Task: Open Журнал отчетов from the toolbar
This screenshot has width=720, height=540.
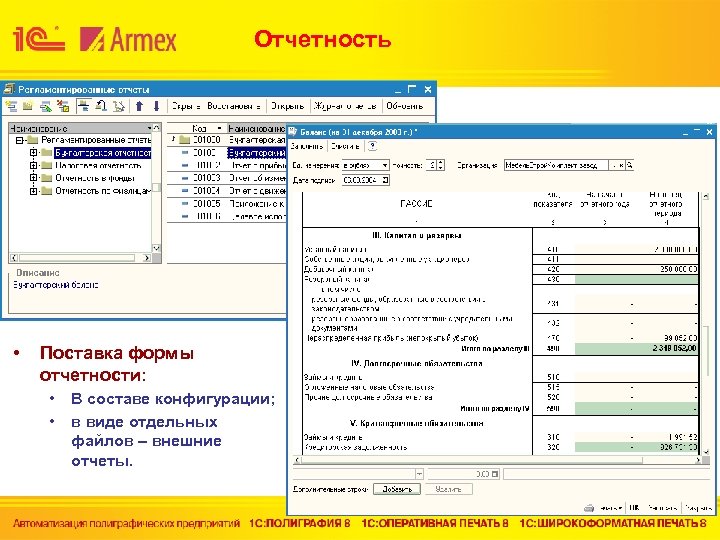Action: (x=345, y=106)
